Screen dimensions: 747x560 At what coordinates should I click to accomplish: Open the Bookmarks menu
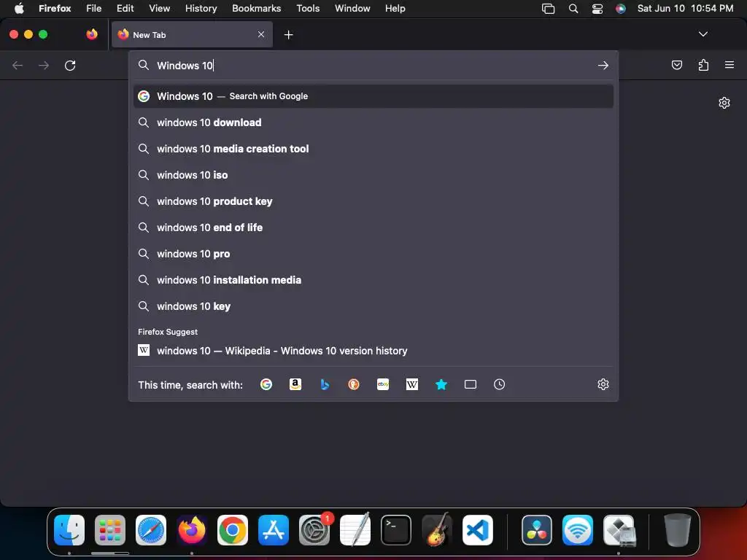point(256,8)
